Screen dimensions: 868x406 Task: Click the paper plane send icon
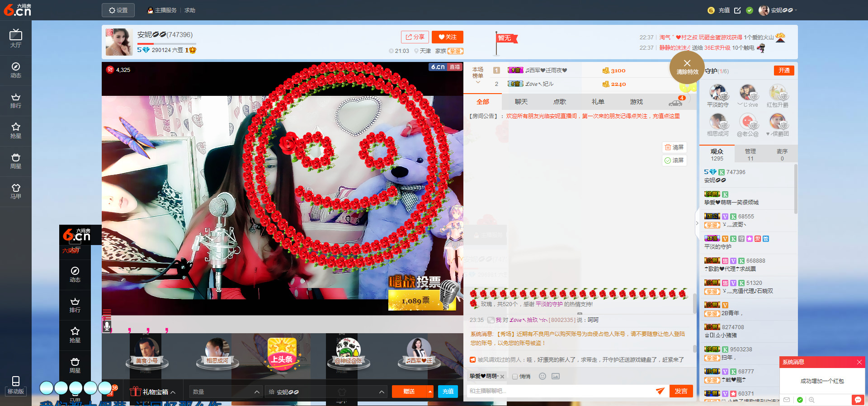pyautogui.click(x=660, y=391)
